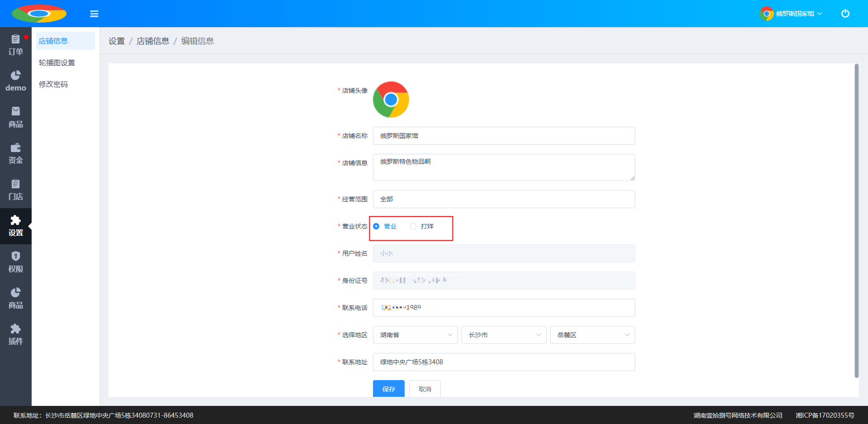Click the 店铺信息 breadcrumb link
Screen dimensions: 868x424
tap(153, 41)
